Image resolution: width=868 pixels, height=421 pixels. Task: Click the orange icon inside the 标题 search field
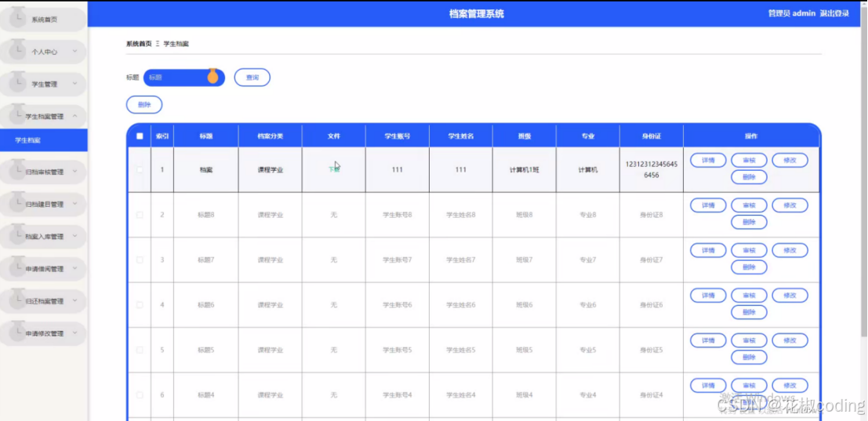212,76
